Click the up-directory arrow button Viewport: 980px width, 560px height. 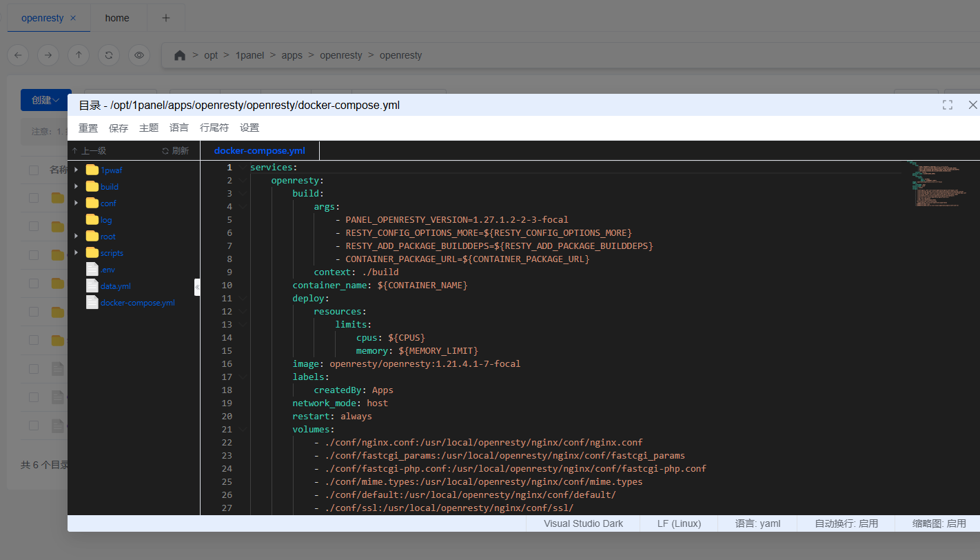point(79,55)
